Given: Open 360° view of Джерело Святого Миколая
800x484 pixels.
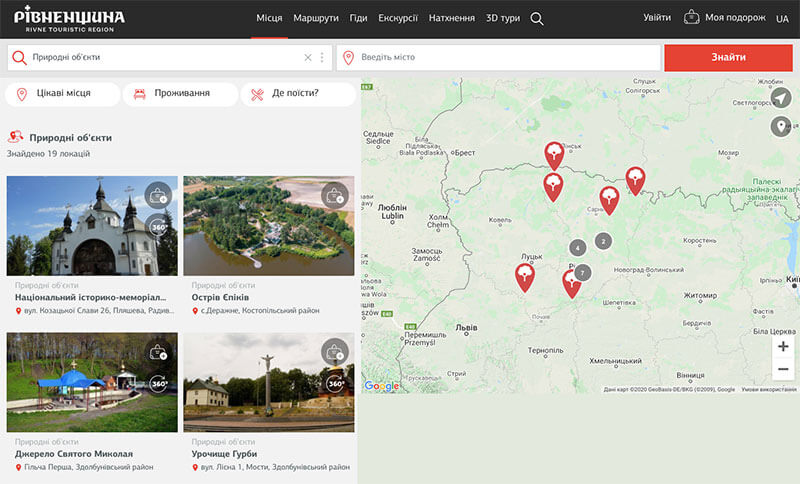Looking at the screenshot, I should click(x=158, y=383).
